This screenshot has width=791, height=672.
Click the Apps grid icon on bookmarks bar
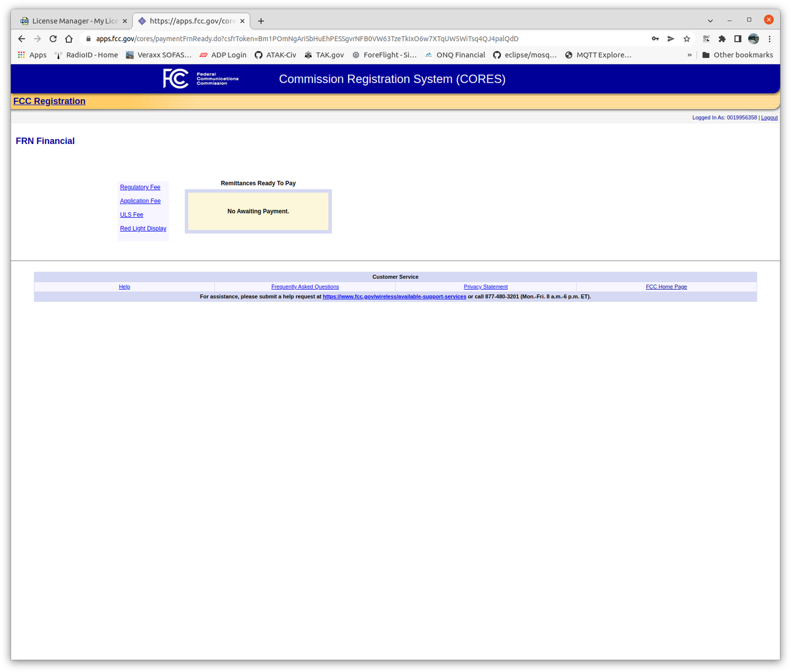point(21,54)
